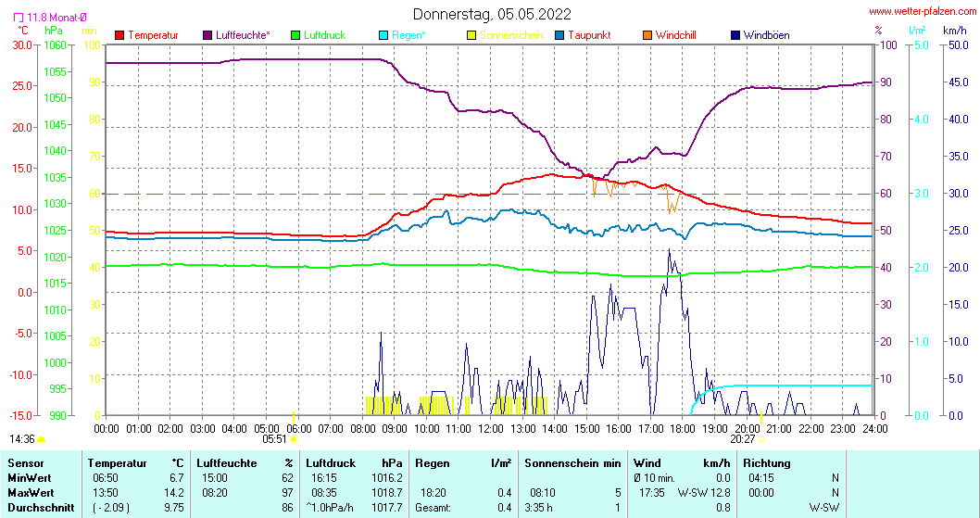Screen dimensions: 980x518
Task: Click the W-SW 12.8 max wind value
Action: 704,493
